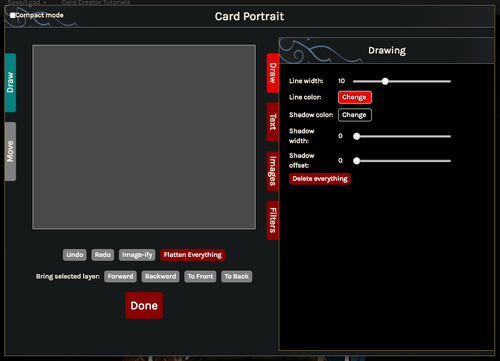Click the Shadow width slider handle
500x361 pixels.
357,136
